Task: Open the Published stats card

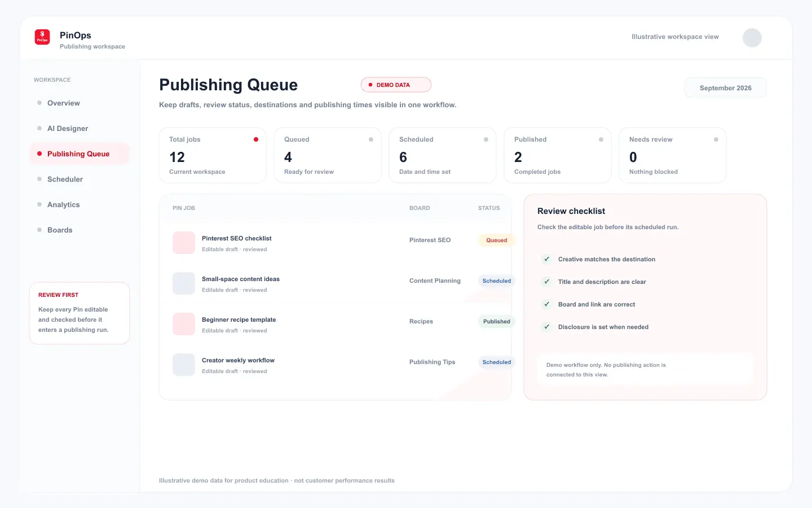Action: coord(558,155)
